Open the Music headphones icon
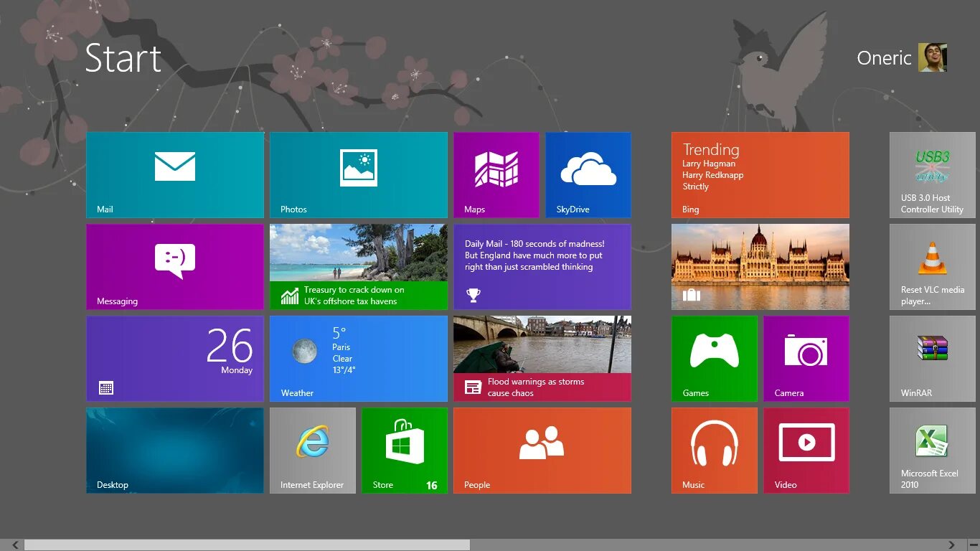Screen dimensions: 980x551 pyautogui.click(x=715, y=443)
